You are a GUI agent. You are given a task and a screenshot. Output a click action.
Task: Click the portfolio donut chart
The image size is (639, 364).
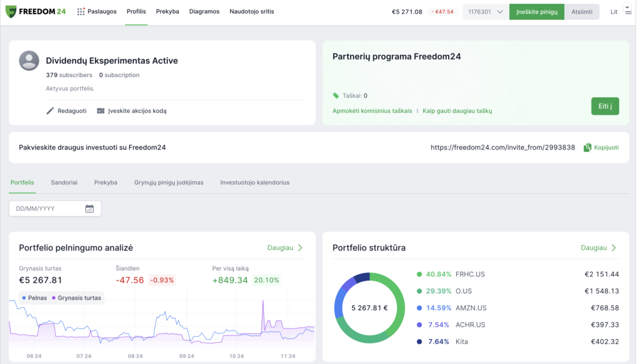(x=369, y=308)
